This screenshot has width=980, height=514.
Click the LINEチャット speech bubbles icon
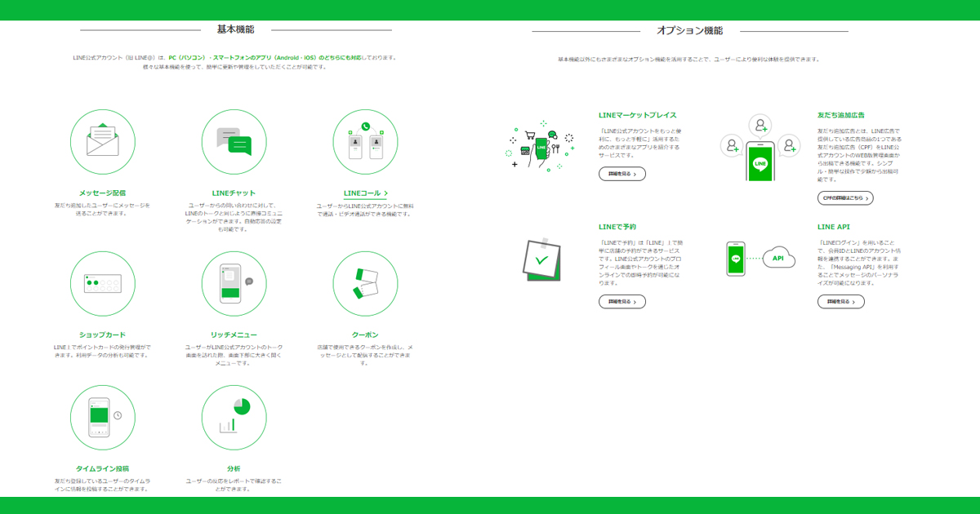[x=234, y=142]
